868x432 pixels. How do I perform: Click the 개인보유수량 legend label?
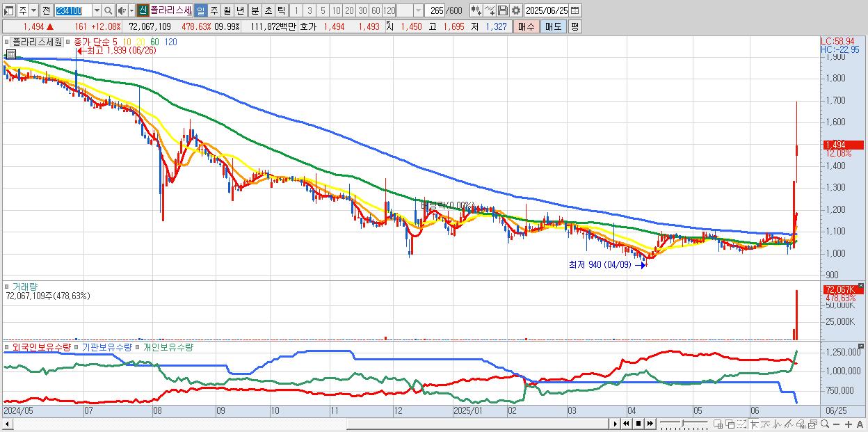[168, 346]
